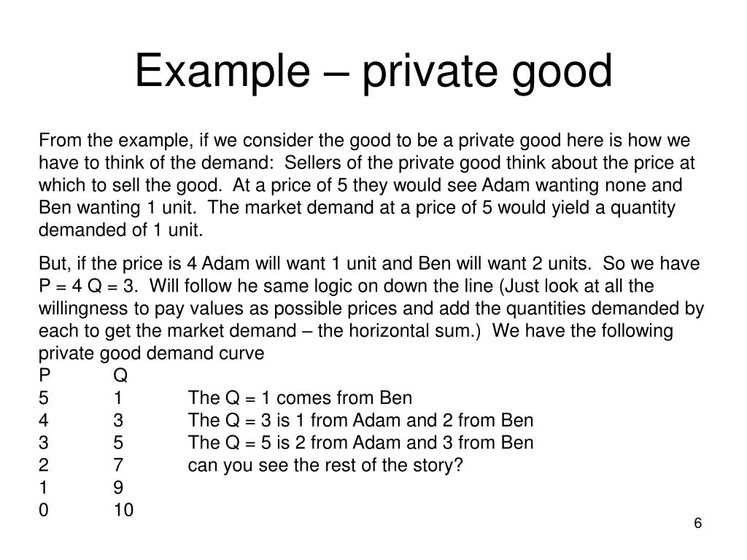747x560 pixels.
Task: Click the word 'From' starting the first paragraph
Action: coord(60,140)
